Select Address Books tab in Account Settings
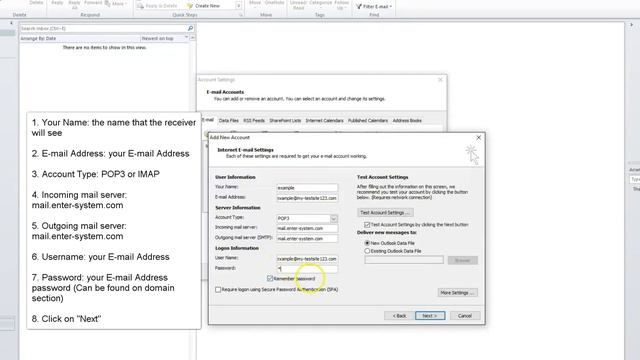 [407, 120]
